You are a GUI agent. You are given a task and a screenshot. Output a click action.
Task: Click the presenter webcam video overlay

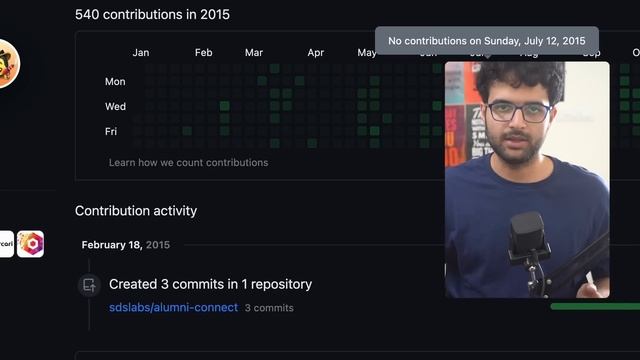click(527, 180)
